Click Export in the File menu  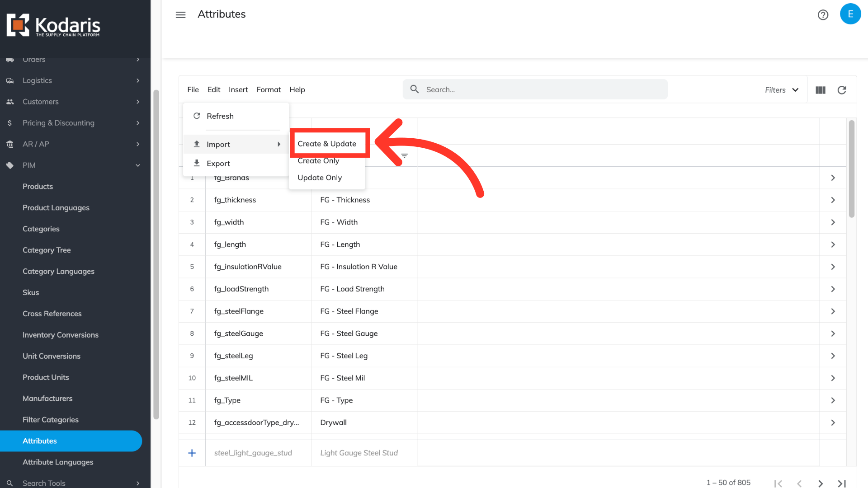218,164
